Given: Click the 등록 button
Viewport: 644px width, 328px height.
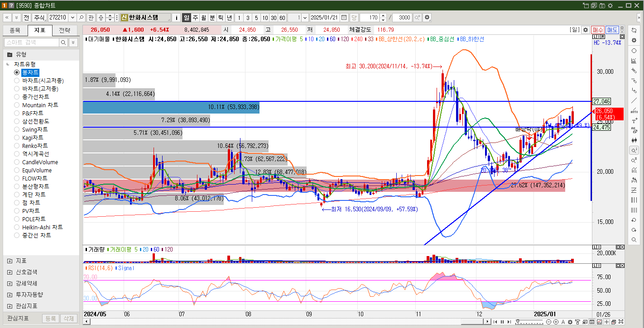Looking at the screenshot, I should 50,318.
